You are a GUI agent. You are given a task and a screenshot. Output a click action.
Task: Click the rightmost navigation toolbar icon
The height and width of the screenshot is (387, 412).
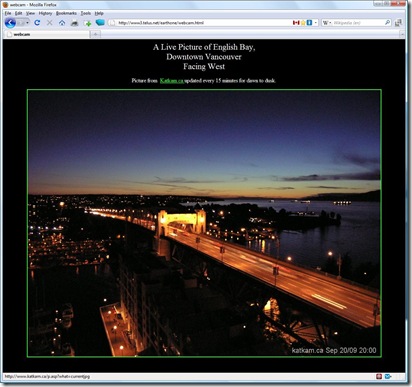[x=398, y=23]
